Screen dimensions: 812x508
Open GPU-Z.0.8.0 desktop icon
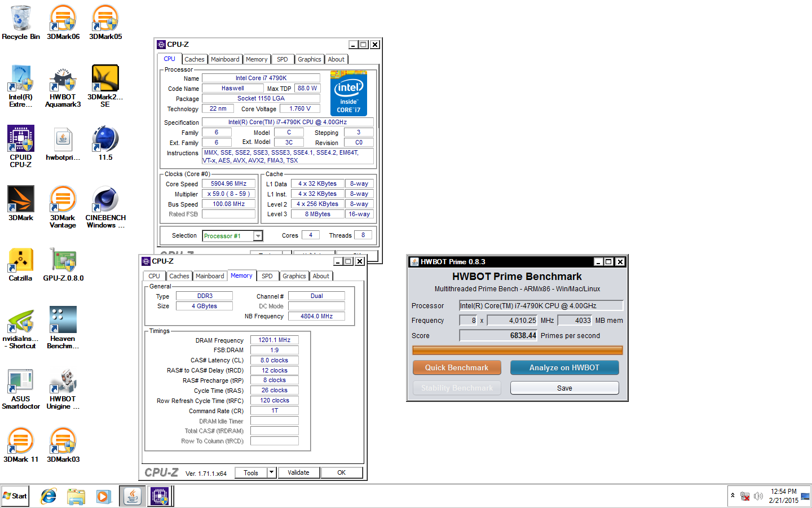(x=63, y=265)
